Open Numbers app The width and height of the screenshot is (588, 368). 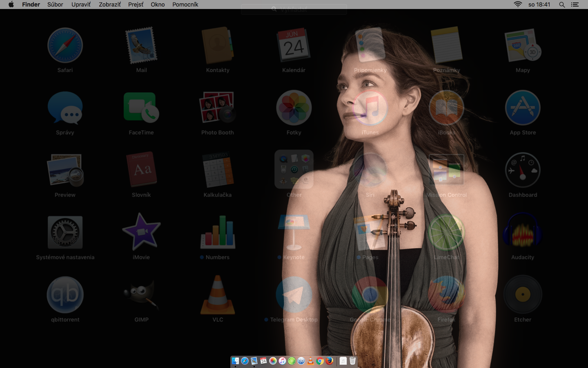click(x=218, y=233)
